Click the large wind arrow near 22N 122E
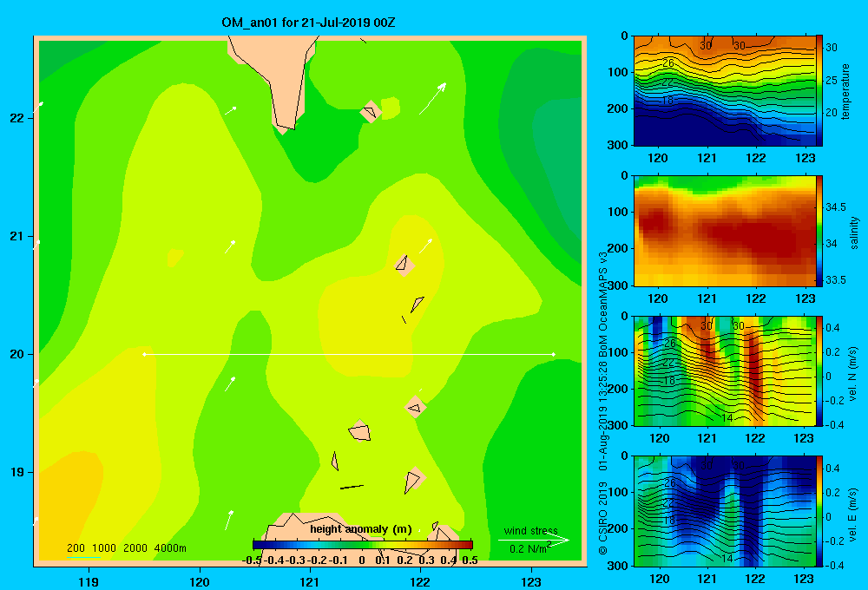Viewport: 868px width, 590px height. pyautogui.click(x=432, y=99)
